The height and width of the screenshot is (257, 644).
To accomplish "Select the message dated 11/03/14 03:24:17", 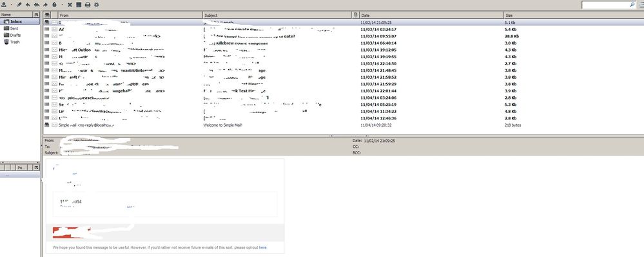I will (344, 29).
